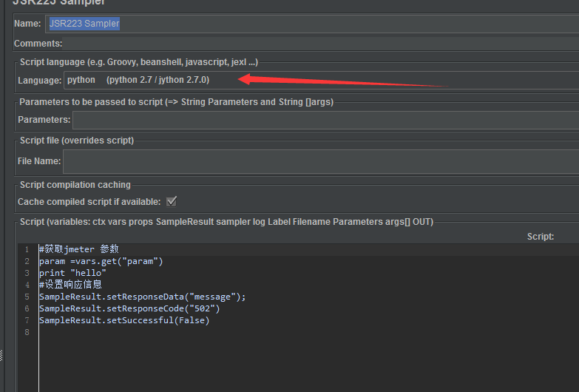
Task: Click script line SampleResult.setResponseData("message");
Action: tap(142, 297)
